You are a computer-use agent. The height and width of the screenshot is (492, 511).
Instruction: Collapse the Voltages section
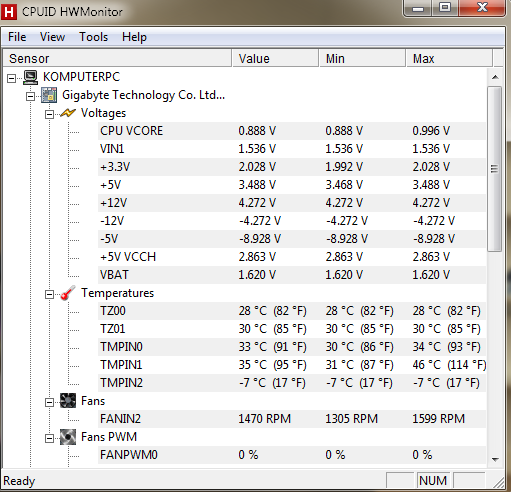[49, 115]
